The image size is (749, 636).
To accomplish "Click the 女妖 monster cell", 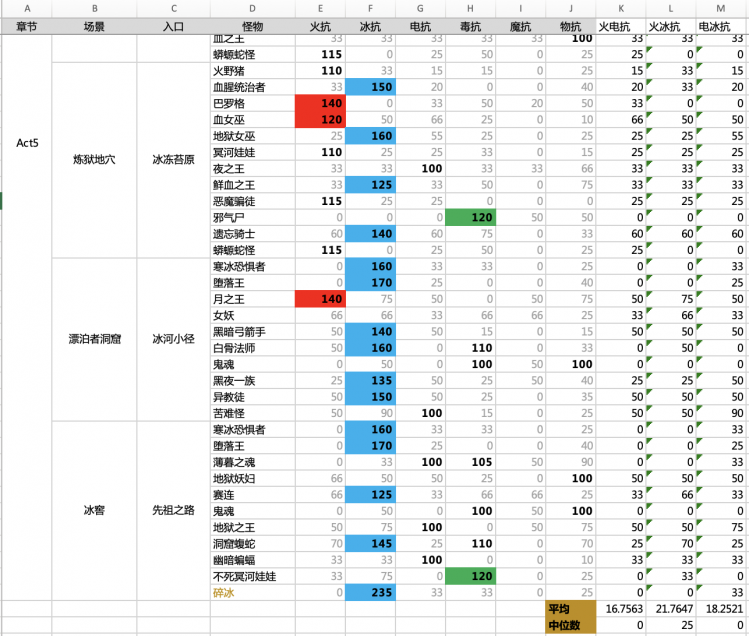I will pyautogui.click(x=252, y=315).
